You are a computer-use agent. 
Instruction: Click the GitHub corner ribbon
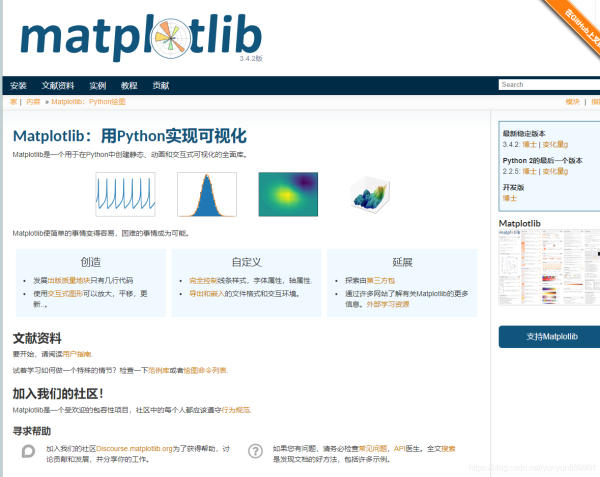(x=577, y=20)
